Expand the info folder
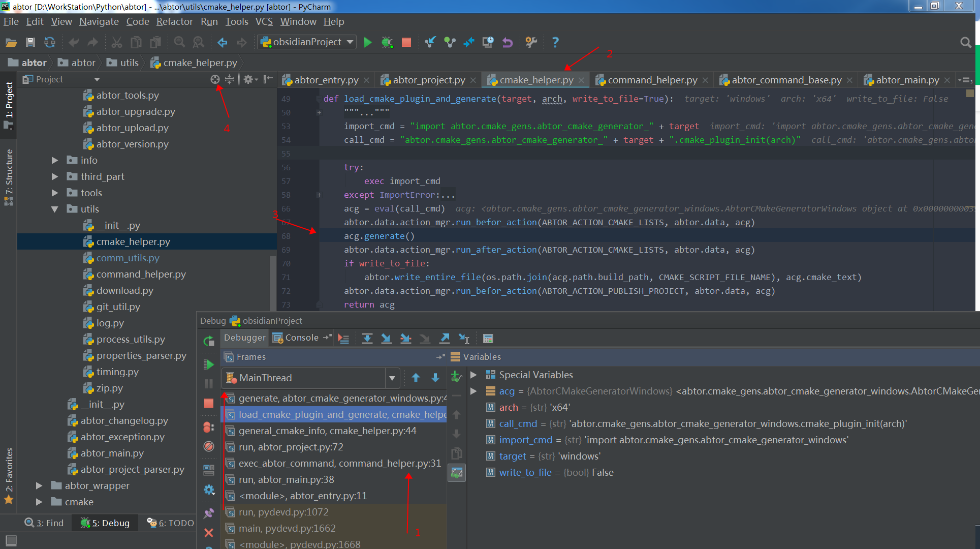This screenshot has width=980, height=549. [54, 161]
